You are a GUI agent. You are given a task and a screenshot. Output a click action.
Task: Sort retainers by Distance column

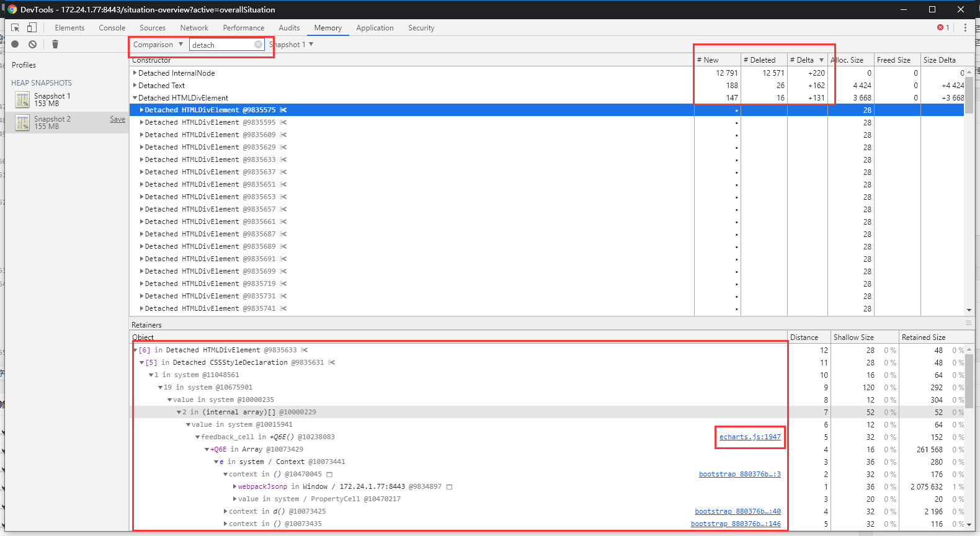point(809,337)
